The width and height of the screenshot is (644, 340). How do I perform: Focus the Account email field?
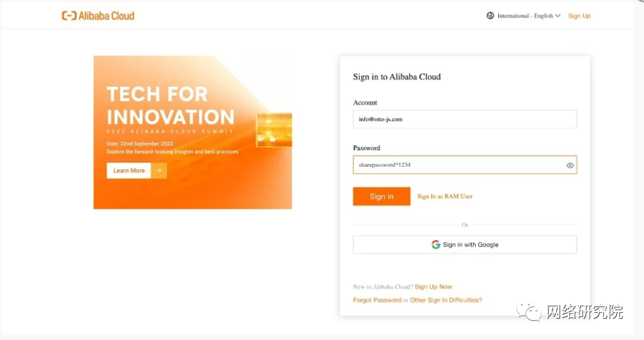click(465, 119)
